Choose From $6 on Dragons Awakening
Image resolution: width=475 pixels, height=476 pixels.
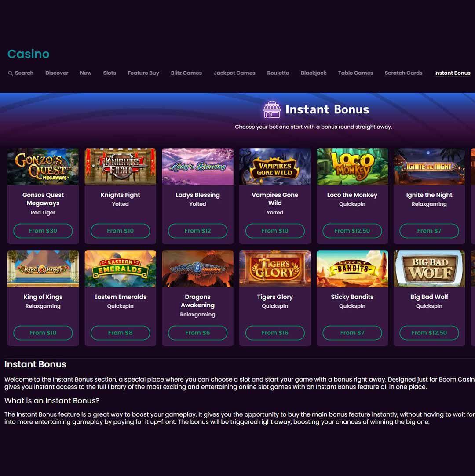coord(197,333)
